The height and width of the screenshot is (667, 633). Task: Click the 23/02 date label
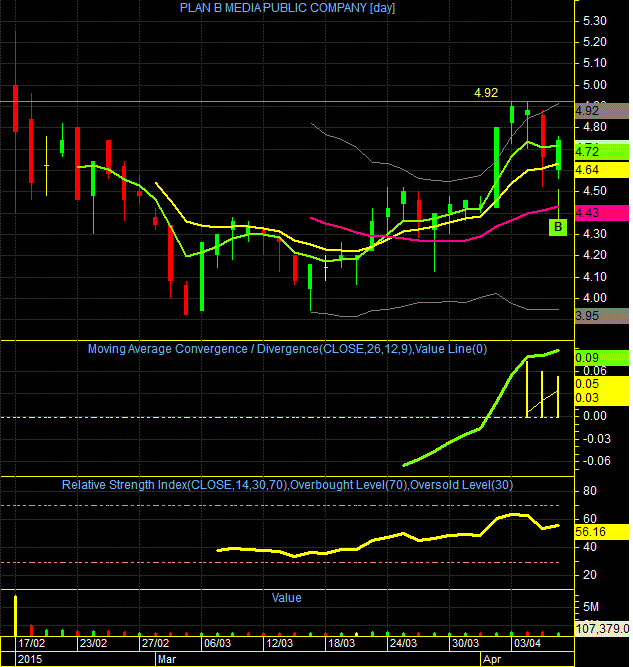(94, 644)
